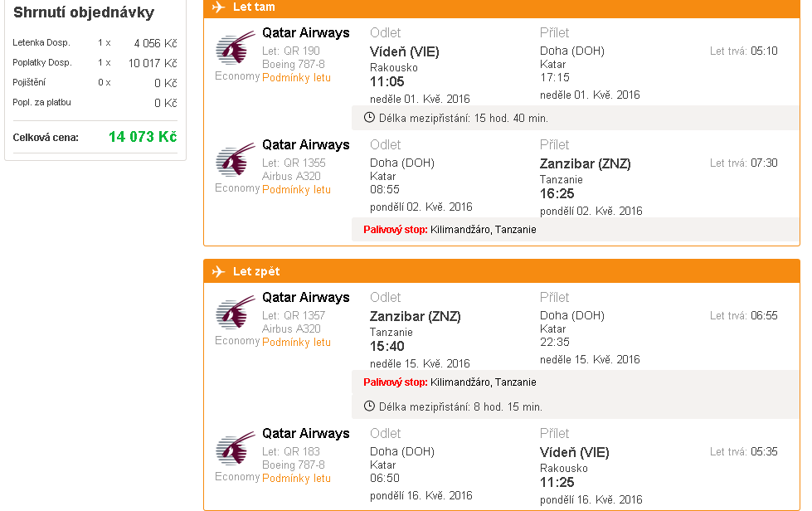Click the total price 14 073 Kč
Image resolution: width=812 pixels, height=511 pixels.
click(143, 137)
